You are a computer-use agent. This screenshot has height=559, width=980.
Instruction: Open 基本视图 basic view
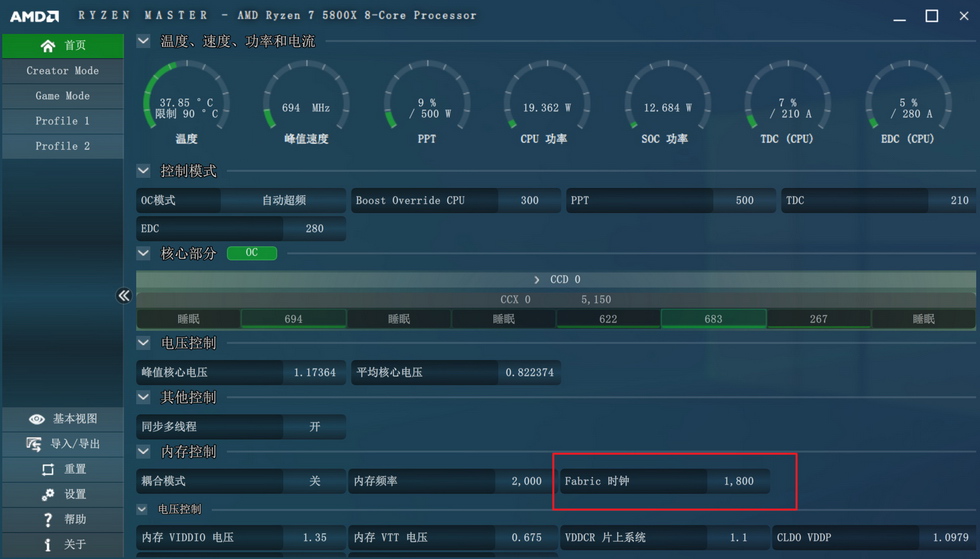tap(63, 419)
